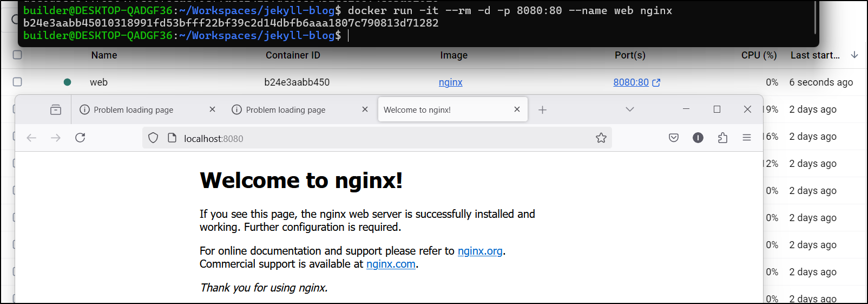Open a new browser tab
The image size is (868, 304).
tap(542, 110)
